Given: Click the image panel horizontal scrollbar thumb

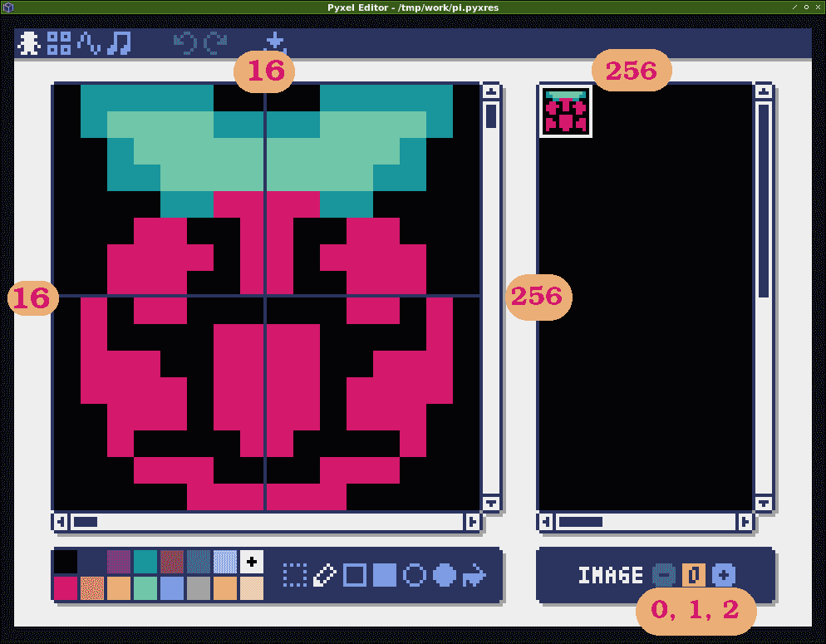Looking at the screenshot, I should point(581,522).
